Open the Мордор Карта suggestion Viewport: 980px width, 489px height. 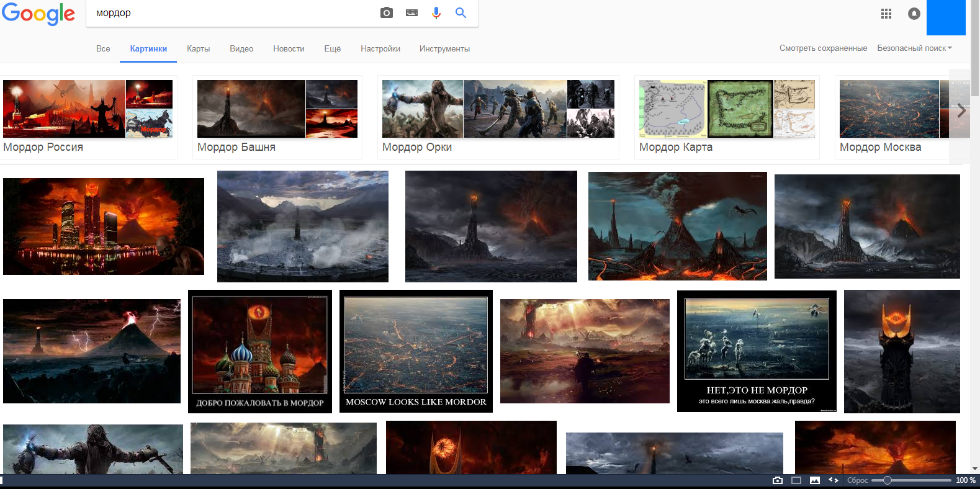(x=727, y=117)
